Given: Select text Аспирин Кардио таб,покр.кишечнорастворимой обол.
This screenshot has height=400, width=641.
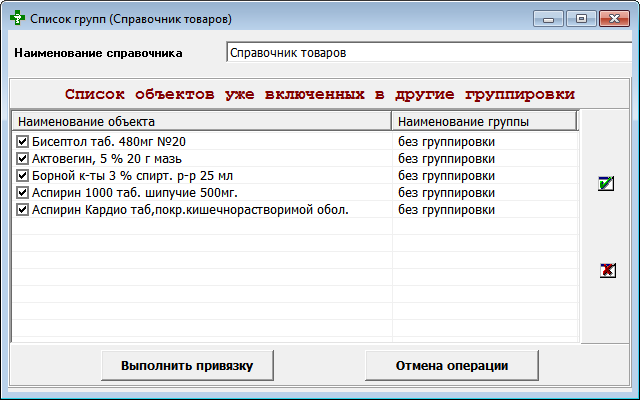Looking at the screenshot, I should tap(190, 210).
